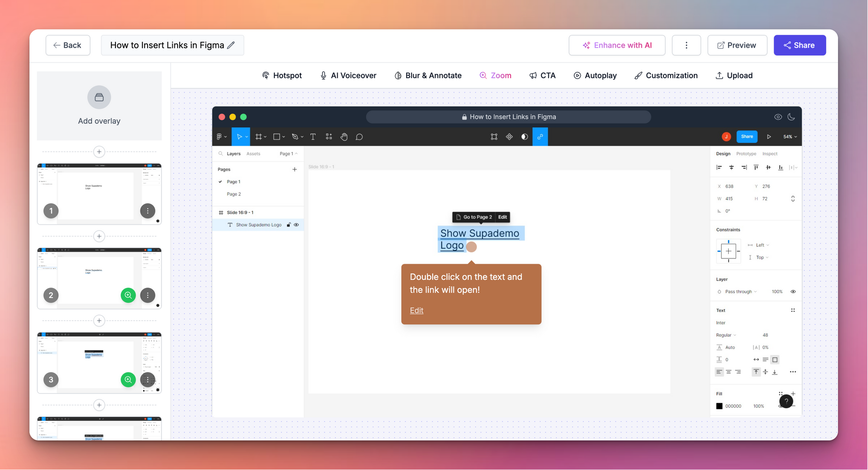Screen dimensions: 868x470
Task: Click the Back button
Action: click(68, 45)
